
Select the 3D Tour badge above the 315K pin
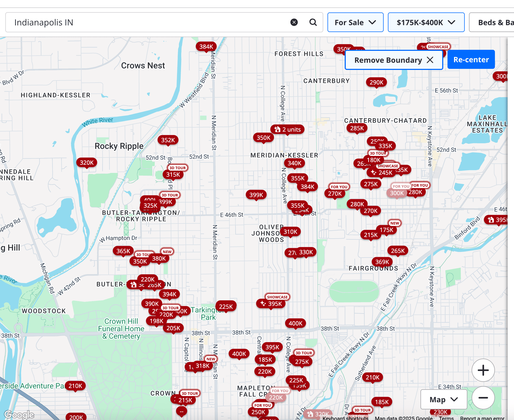(x=177, y=168)
